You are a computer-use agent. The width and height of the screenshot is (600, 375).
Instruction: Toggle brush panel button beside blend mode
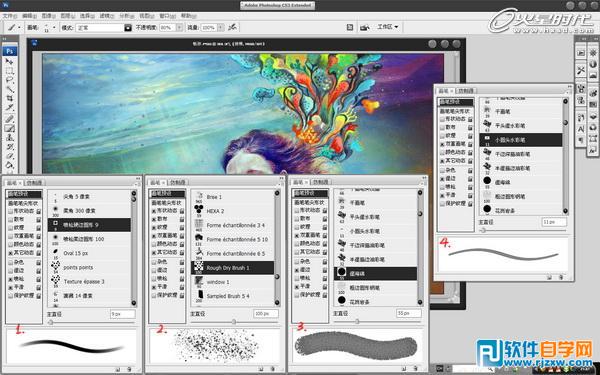tap(128, 28)
